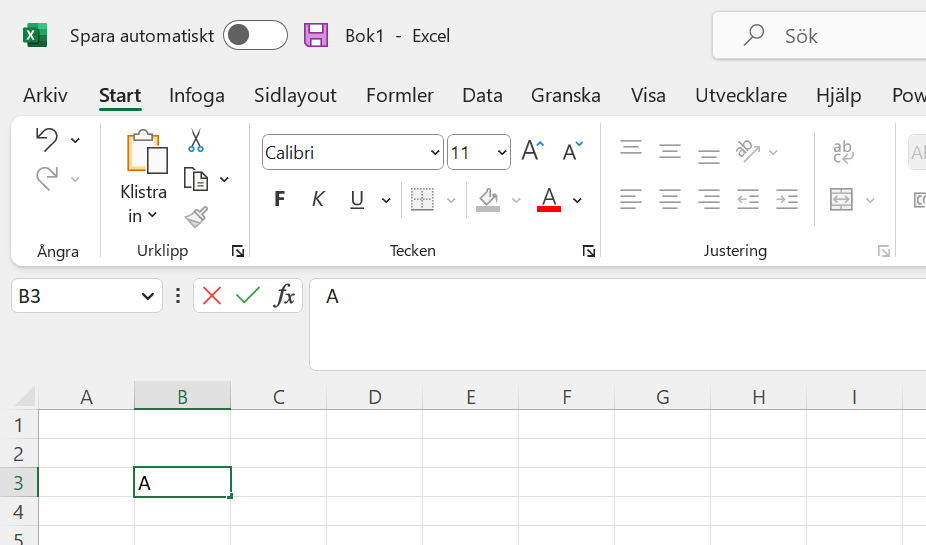The width and height of the screenshot is (926, 545).
Task: Expand the undo history dropdown arrow
Action: [76, 141]
